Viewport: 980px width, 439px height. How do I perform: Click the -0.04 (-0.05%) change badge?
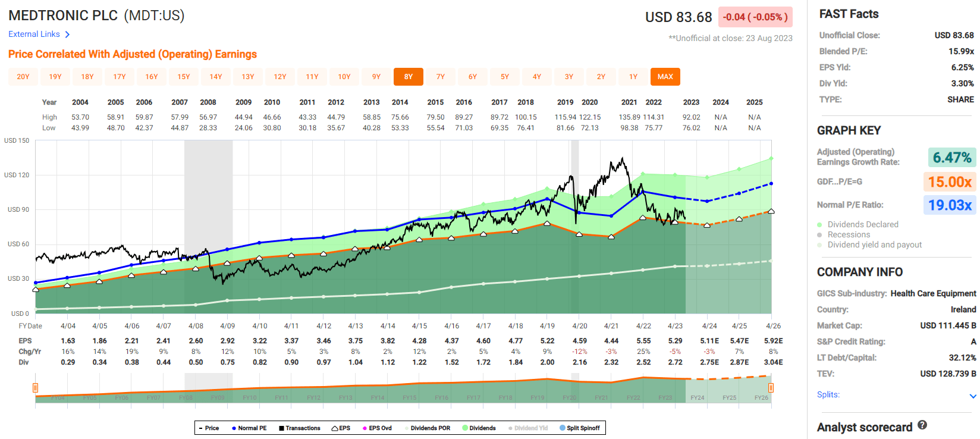(755, 17)
